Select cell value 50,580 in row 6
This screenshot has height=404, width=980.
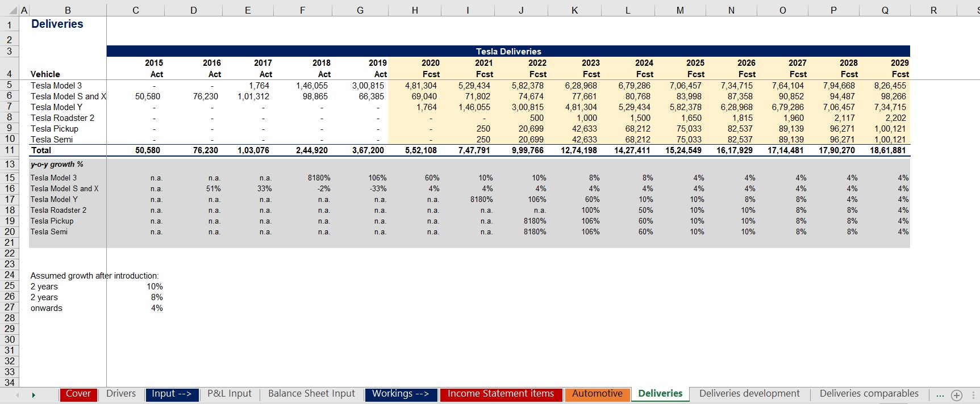[148, 96]
